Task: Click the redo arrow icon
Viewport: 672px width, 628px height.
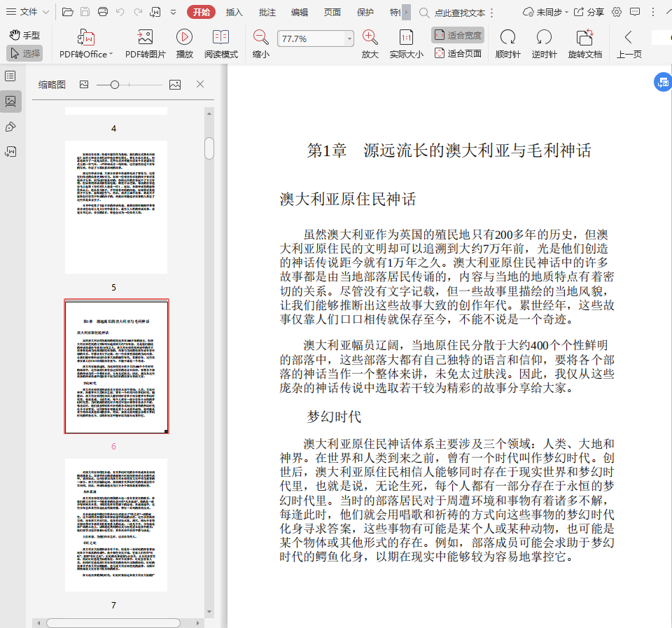Action: [x=138, y=12]
